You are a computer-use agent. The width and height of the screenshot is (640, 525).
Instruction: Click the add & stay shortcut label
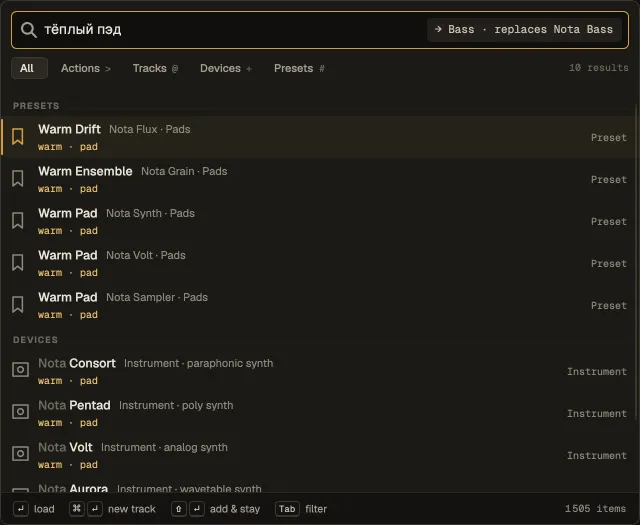(x=235, y=509)
